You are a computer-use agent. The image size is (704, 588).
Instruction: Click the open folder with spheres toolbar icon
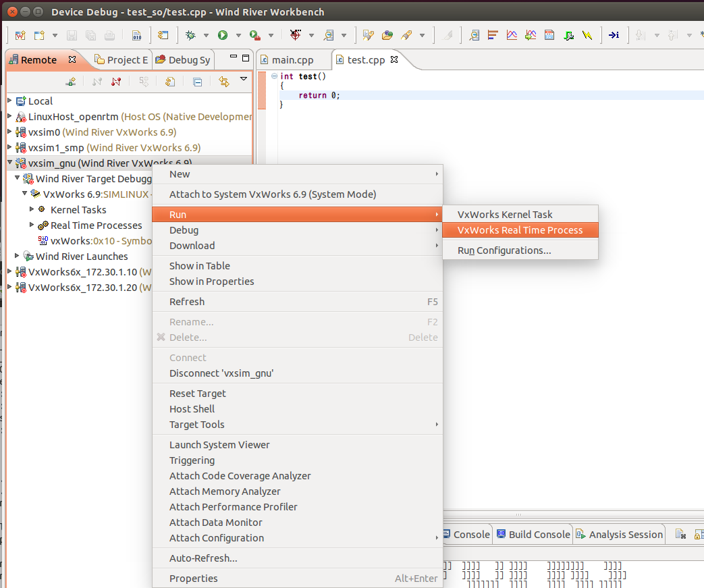[x=387, y=35]
